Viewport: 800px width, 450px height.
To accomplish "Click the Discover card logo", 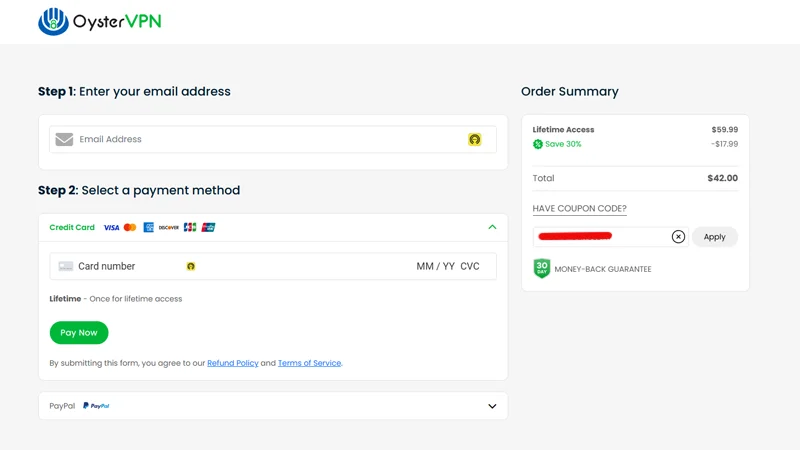I will click(168, 228).
